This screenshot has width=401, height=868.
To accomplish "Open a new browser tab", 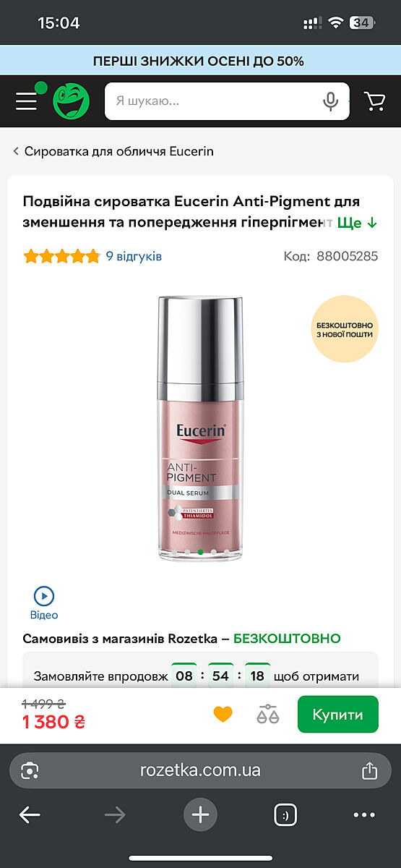I will 200,815.
